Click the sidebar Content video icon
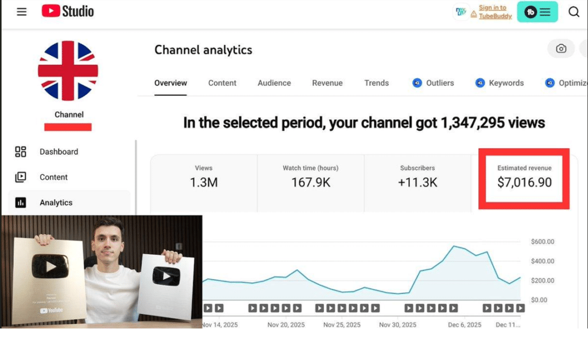 (x=21, y=177)
